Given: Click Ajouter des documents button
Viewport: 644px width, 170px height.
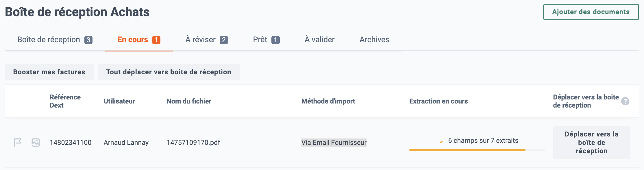Looking at the screenshot, I should click(591, 12).
